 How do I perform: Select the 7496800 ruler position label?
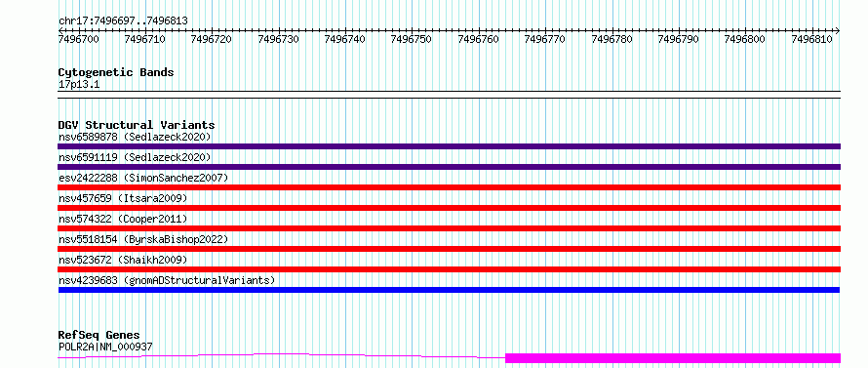[x=744, y=39]
